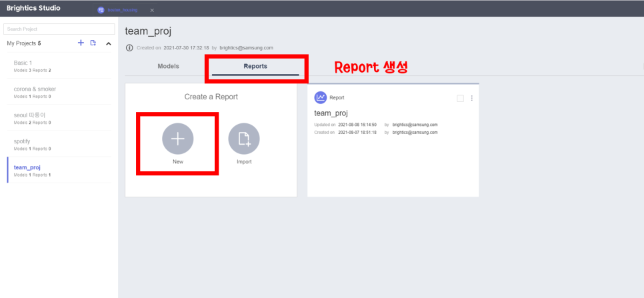Viewport: 644px width, 298px height.
Task: Click the import project file icon
Action: [93, 43]
